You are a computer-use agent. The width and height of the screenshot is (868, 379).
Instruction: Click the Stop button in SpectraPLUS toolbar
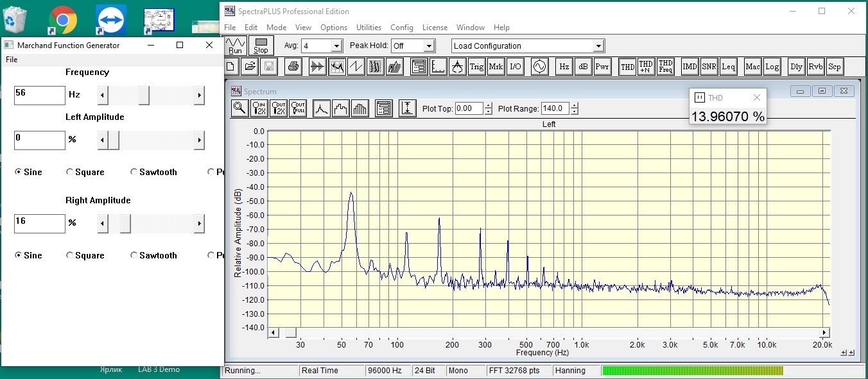click(261, 46)
